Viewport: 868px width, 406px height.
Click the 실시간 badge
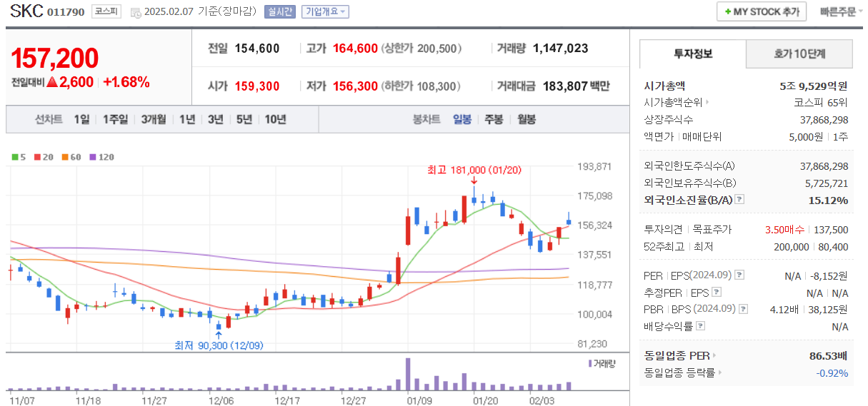(279, 11)
